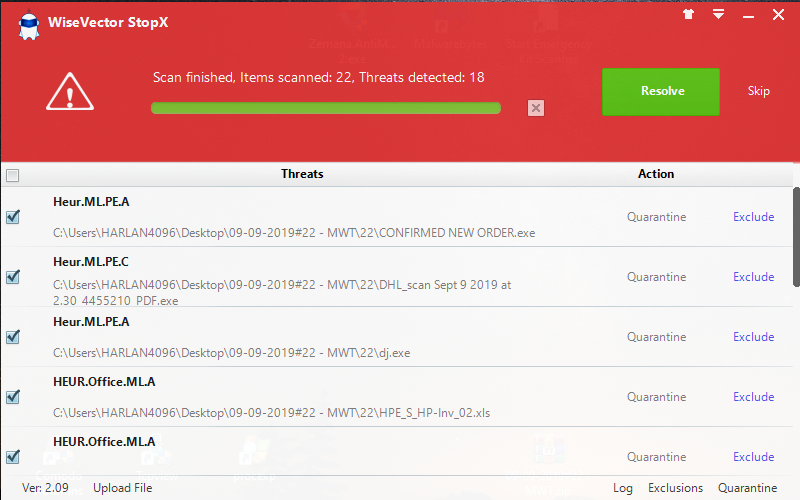Open the skin (shirt) icon
Viewport: 800px width, 500px height.
click(688, 14)
